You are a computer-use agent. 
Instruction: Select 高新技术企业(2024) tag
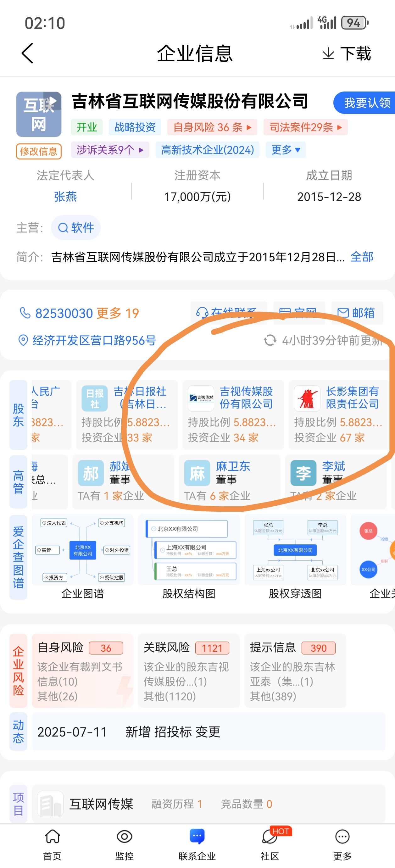tap(208, 150)
